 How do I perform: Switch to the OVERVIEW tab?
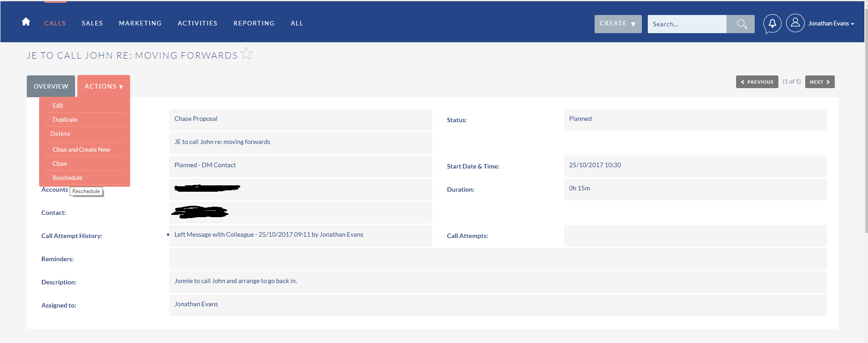[x=51, y=86]
